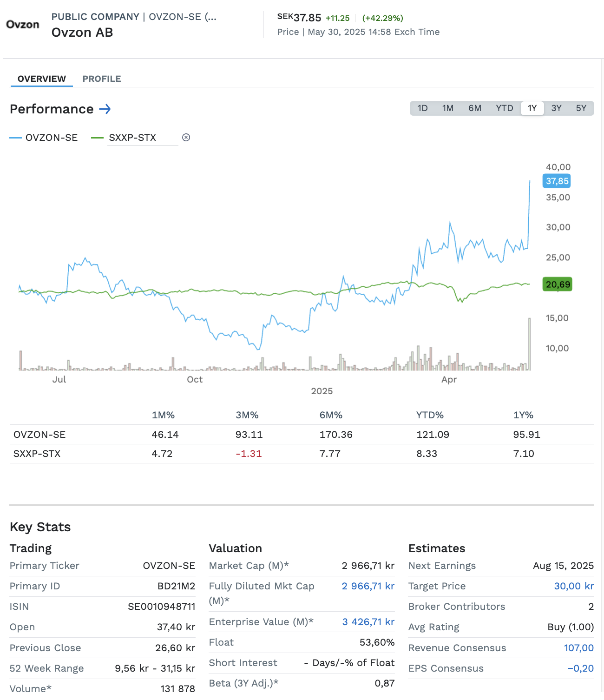Viewport: 604px width, 700px height.
Task: Click the Float value 53,60%
Action: [x=377, y=642]
